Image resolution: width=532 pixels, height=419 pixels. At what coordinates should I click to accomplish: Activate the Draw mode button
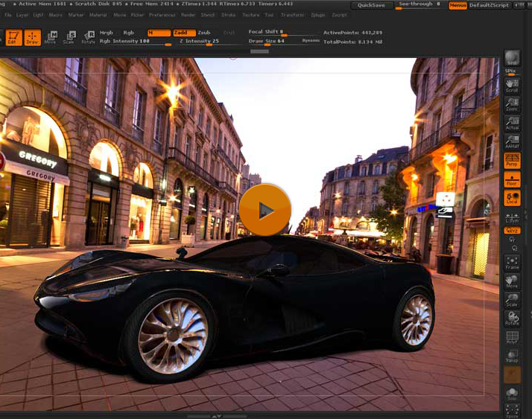pyautogui.click(x=32, y=37)
